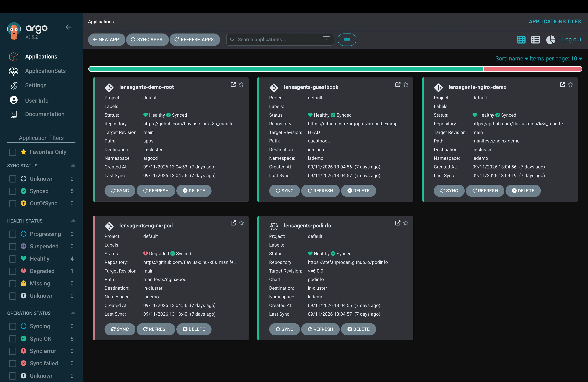Check the Suspended health filter
This screenshot has width=588, height=382.
click(13, 246)
